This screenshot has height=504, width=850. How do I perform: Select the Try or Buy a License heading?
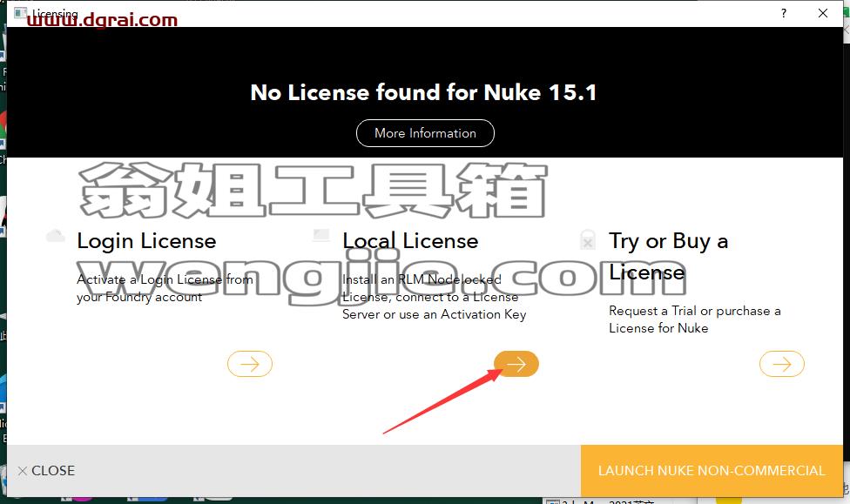pyautogui.click(x=668, y=256)
